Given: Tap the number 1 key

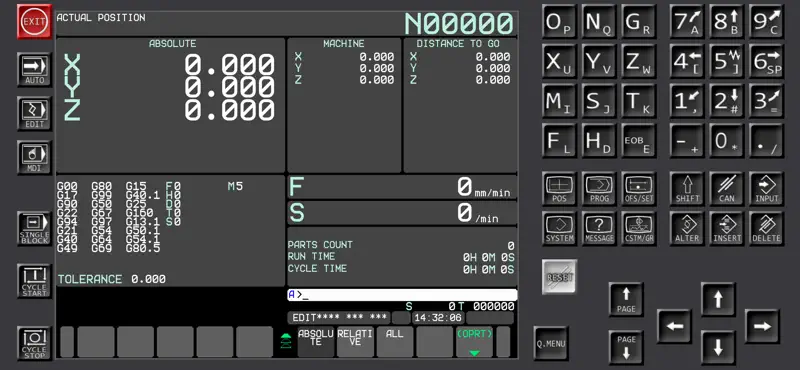Looking at the screenshot, I should (x=687, y=101).
